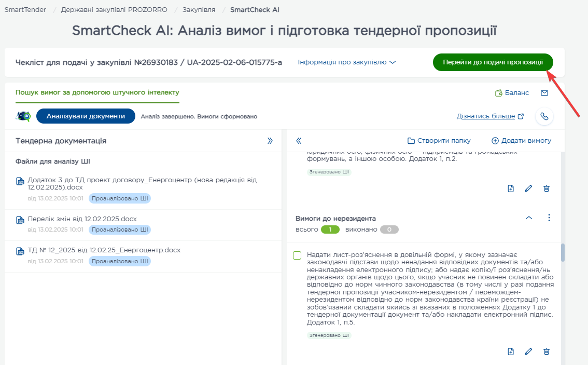Expand Інформація про закупівлю dropdown
Screen dimensions: 588x365
click(346, 62)
